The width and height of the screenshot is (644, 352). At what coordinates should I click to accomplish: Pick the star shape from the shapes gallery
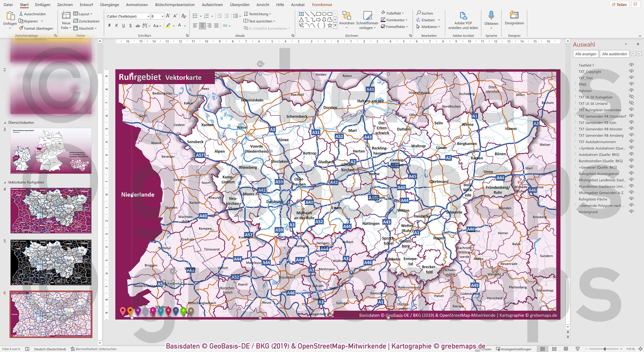point(330,25)
